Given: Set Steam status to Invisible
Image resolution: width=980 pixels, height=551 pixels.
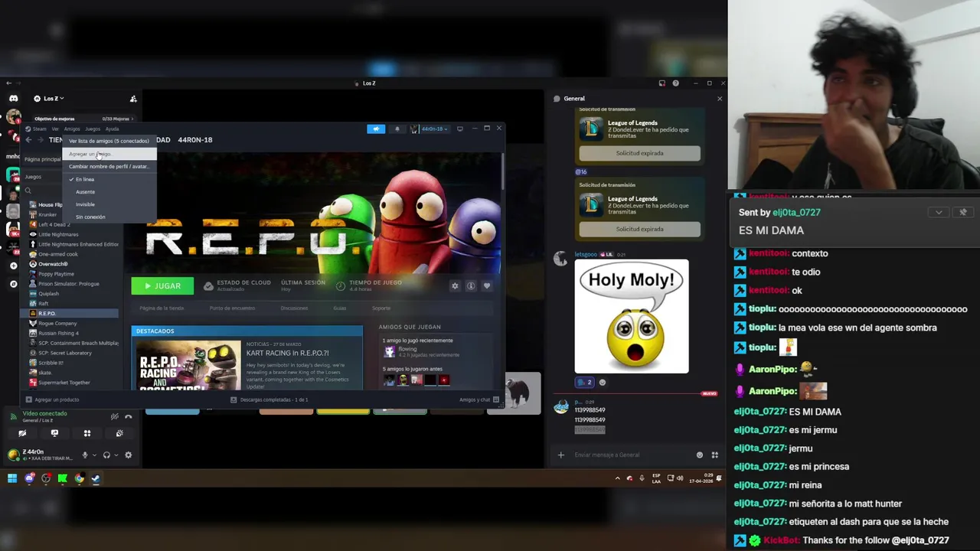Looking at the screenshot, I should pyautogui.click(x=109, y=204).
